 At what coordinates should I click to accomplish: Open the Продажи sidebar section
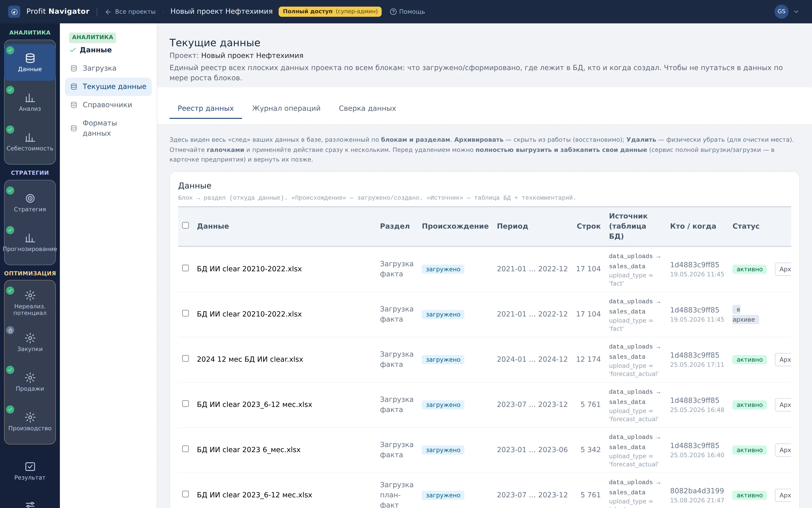click(x=30, y=382)
